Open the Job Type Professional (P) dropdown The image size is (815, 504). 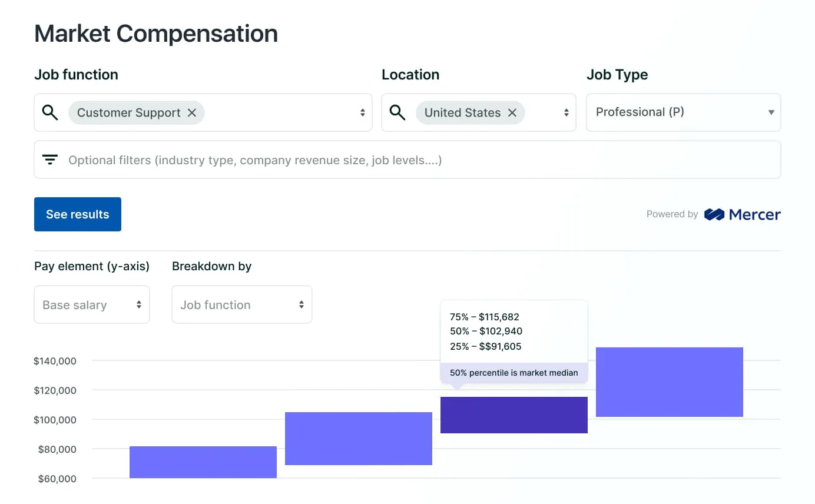(x=683, y=112)
